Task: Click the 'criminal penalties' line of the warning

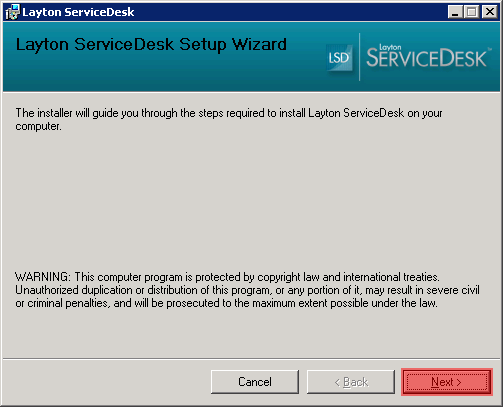Action: click(x=226, y=303)
